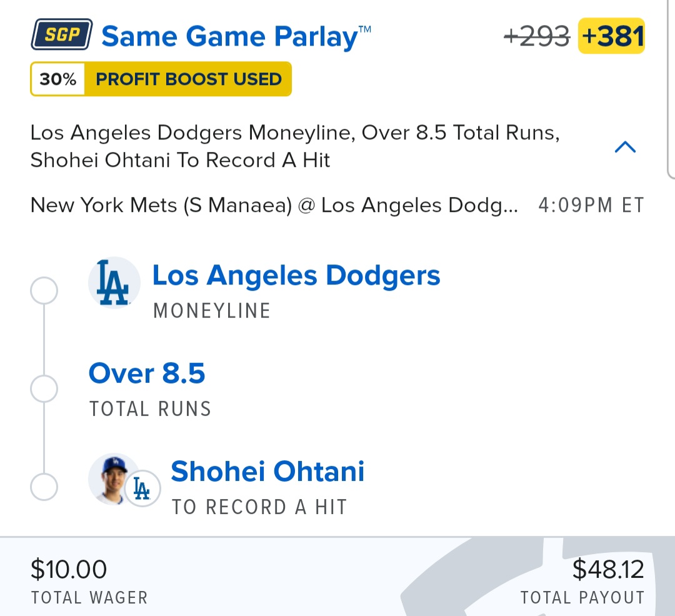This screenshot has height=616, width=675.
Task: Open the Shohei Ohtani player link
Action: pos(267,472)
